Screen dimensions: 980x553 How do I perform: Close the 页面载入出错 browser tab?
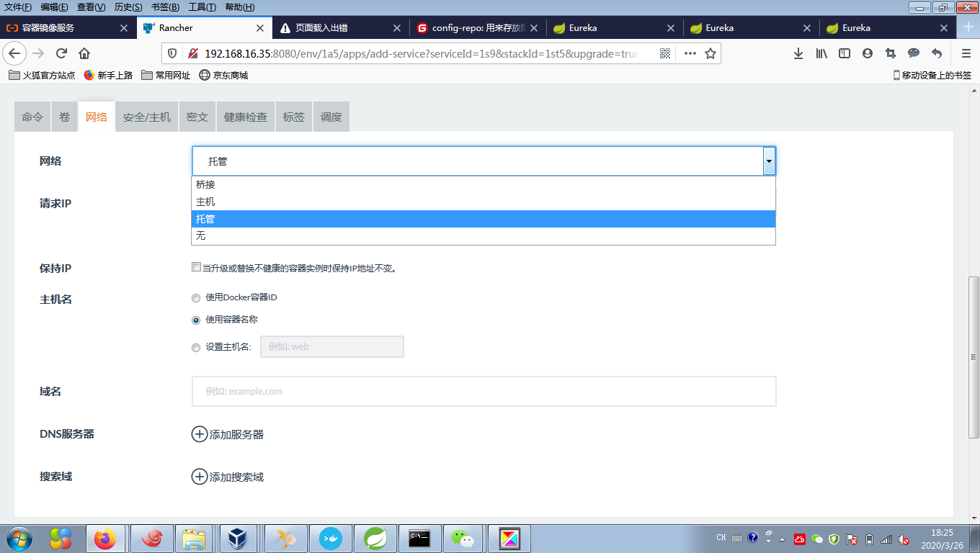click(x=397, y=28)
